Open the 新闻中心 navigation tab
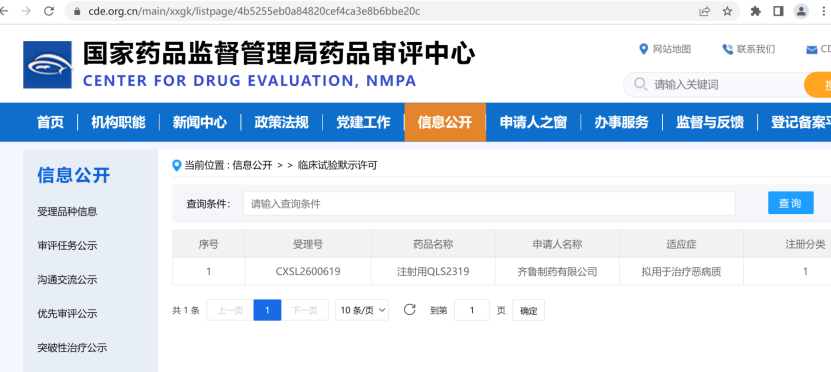Screen dimensions: 831x372 tap(200, 122)
